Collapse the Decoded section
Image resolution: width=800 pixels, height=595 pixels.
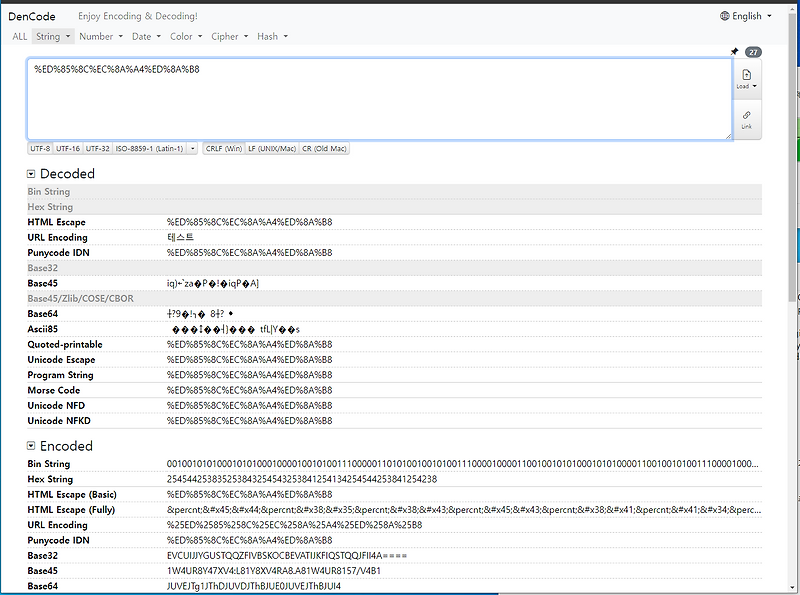(x=32, y=174)
